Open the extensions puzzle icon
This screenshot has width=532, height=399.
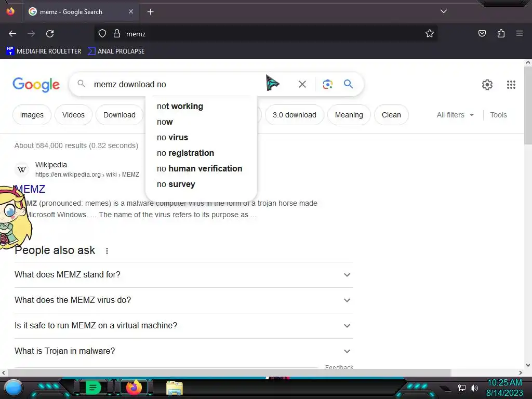[x=501, y=34]
